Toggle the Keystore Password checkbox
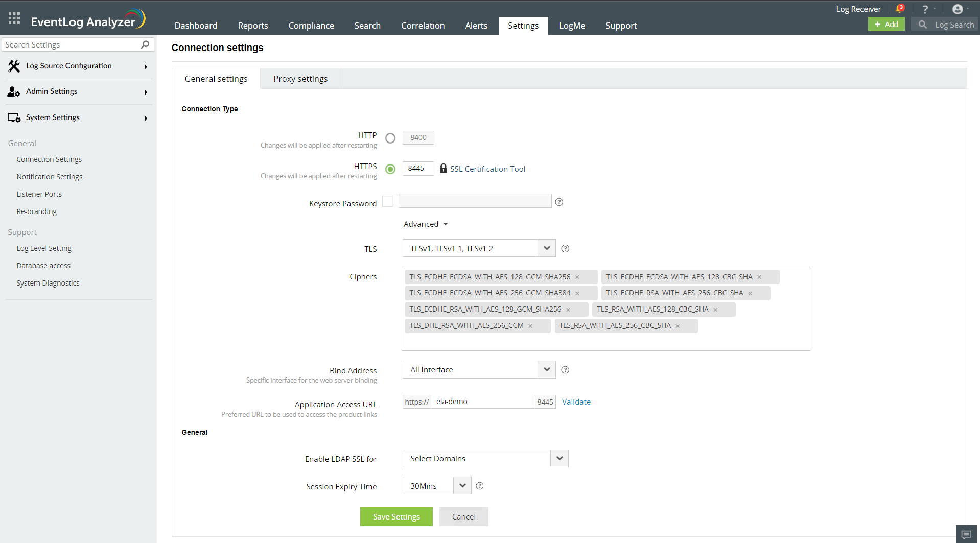This screenshot has height=543, width=980. click(x=388, y=201)
